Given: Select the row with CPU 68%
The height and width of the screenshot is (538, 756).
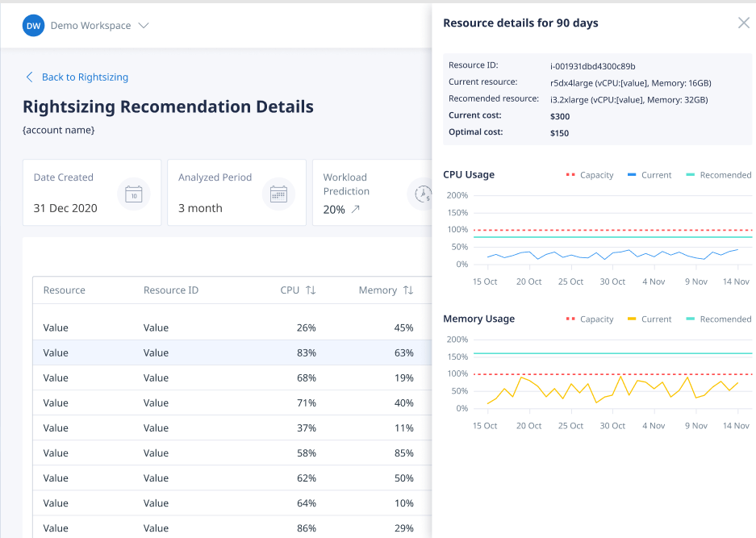Looking at the screenshot, I should point(232,378).
